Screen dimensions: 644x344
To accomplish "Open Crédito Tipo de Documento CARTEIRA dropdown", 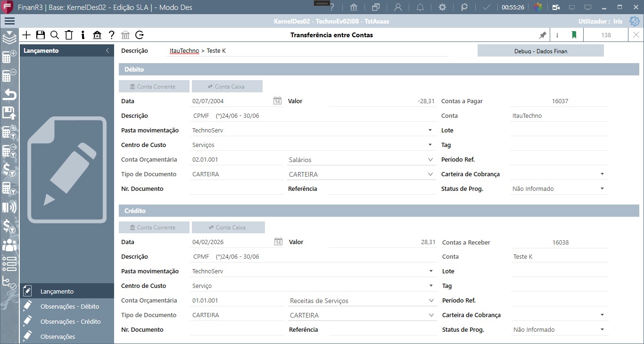I will (431, 315).
